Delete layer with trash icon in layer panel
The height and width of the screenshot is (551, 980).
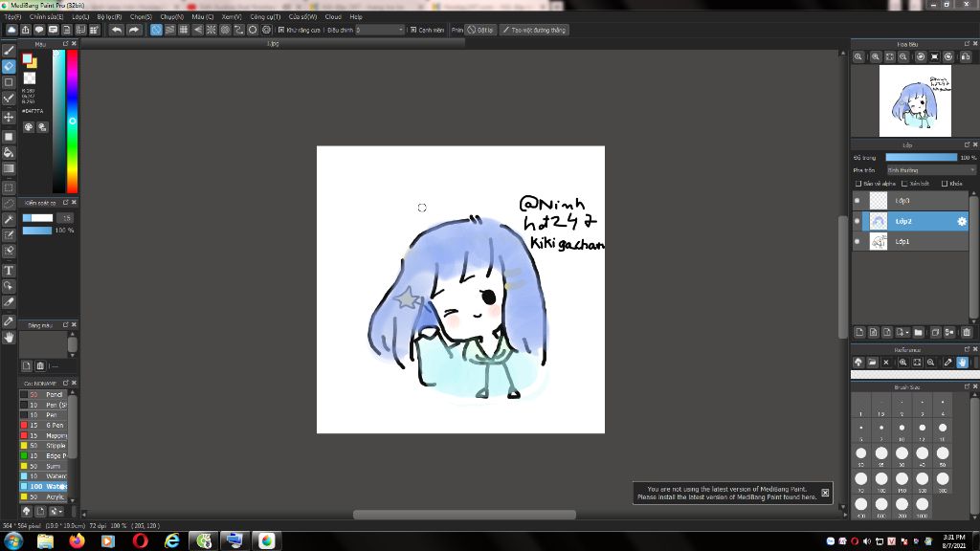point(967,332)
